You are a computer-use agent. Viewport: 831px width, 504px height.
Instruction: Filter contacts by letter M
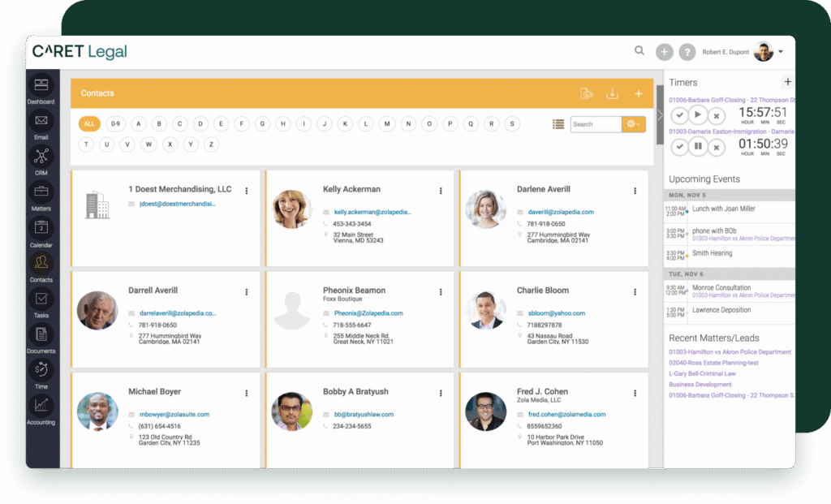coord(387,124)
